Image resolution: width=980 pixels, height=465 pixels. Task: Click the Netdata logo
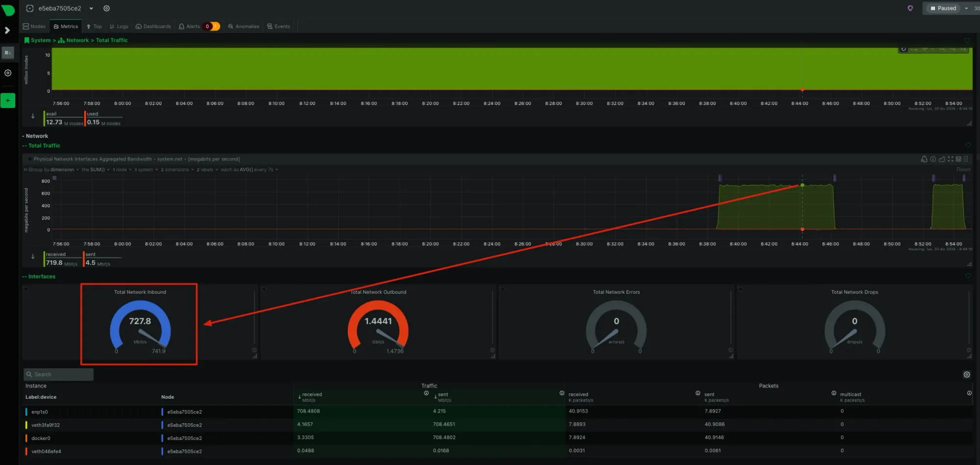(x=8, y=9)
